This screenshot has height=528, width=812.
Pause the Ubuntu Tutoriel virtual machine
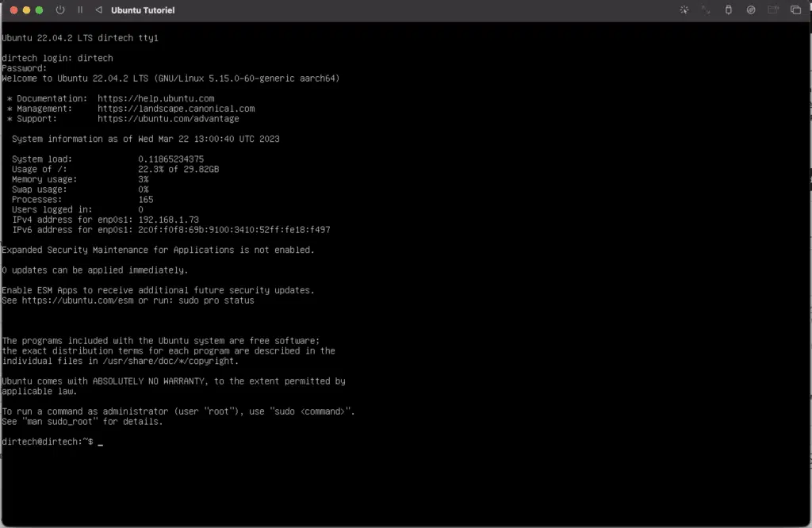tap(80, 10)
